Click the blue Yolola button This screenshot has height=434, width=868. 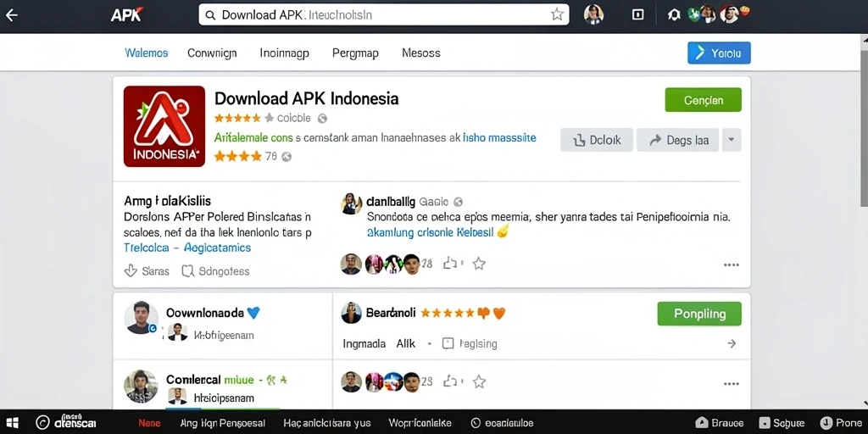pos(719,53)
